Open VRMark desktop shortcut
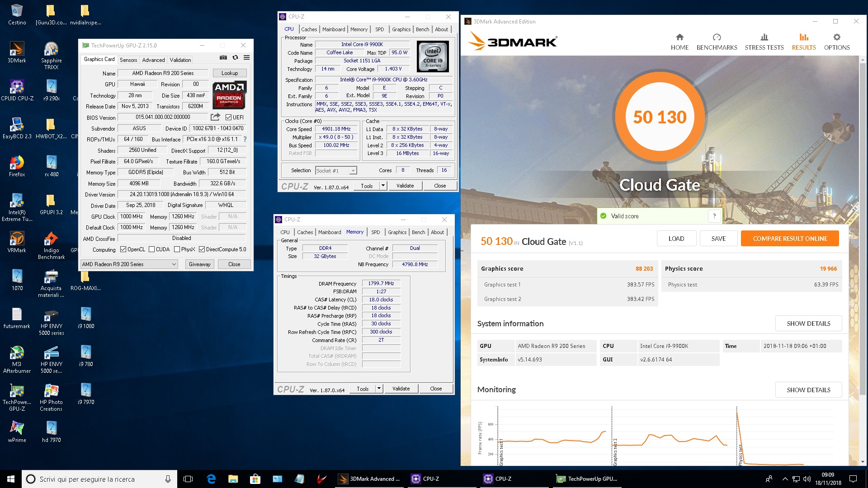The height and width of the screenshot is (488, 868). click(17, 242)
